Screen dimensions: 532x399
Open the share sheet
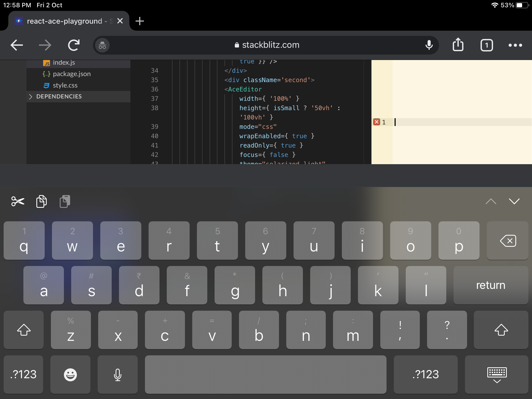[x=458, y=45]
